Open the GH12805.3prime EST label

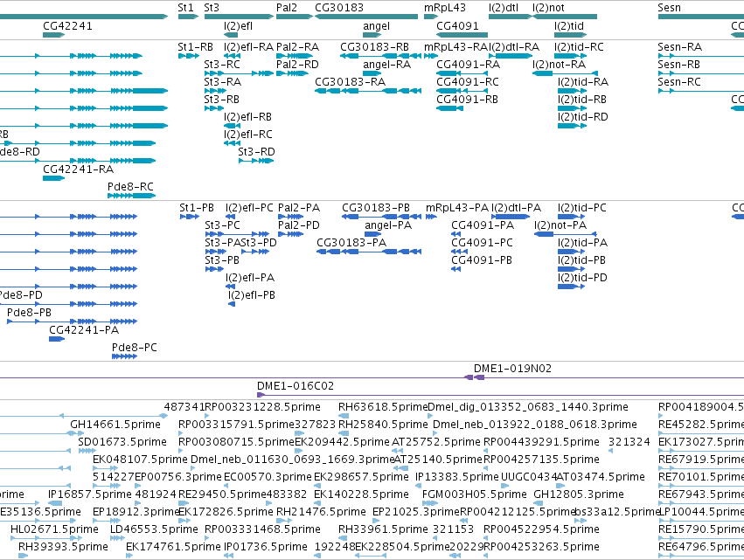pos(579,495)
